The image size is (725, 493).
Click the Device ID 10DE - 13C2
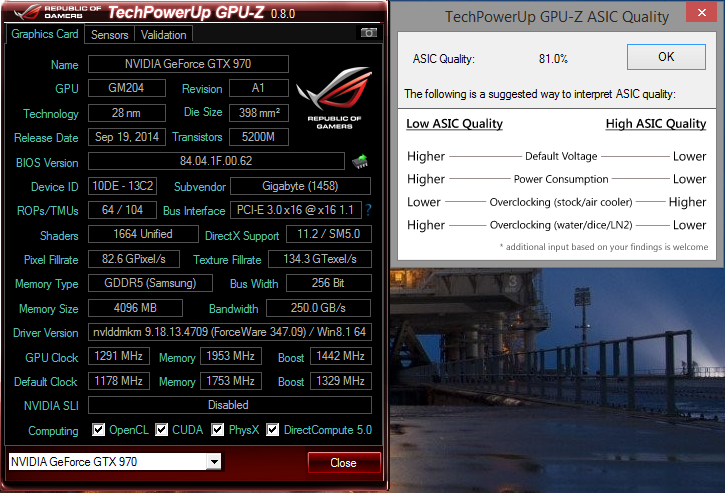[x=123, y=186]
